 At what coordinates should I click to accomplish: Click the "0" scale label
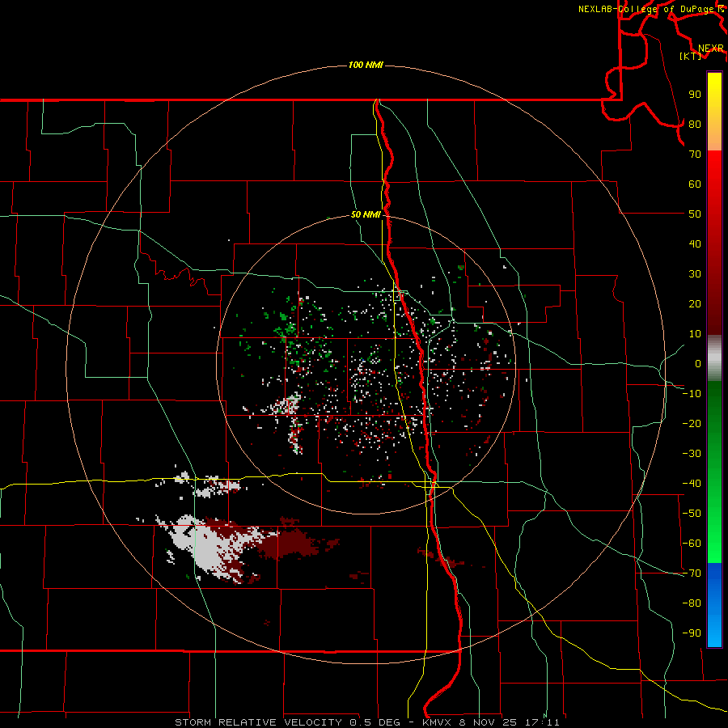(x=698, y=363)
